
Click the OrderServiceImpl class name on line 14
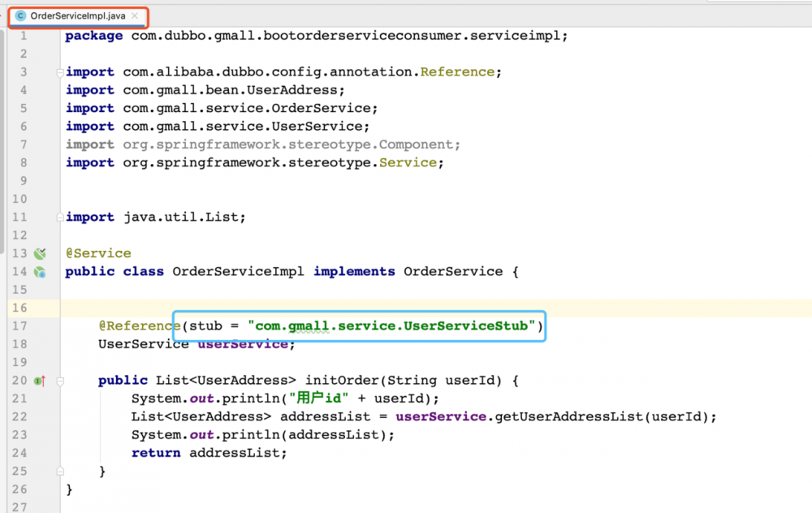click(x=238, y=272)
